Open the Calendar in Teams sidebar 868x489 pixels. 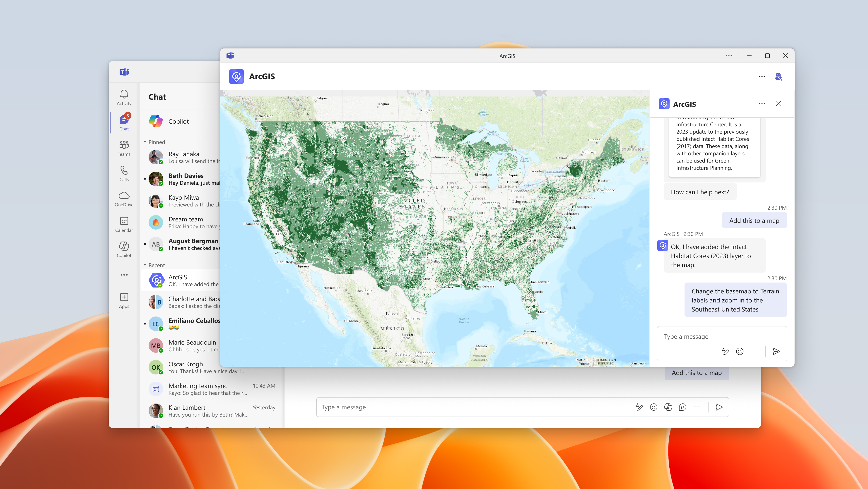[124, 224]
